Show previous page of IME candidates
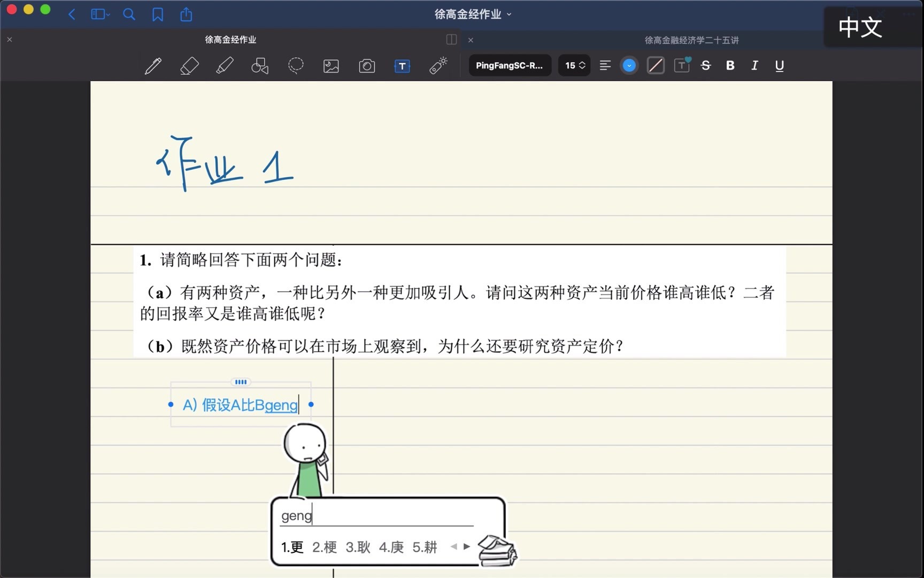This screenshot has height=578, width=924. [x=453, y=546]
